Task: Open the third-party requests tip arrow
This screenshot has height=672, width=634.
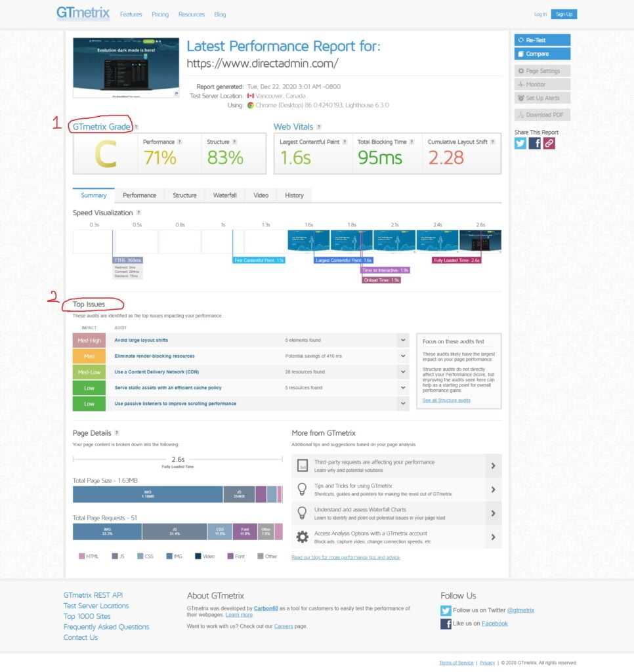Action: (494, 466)
